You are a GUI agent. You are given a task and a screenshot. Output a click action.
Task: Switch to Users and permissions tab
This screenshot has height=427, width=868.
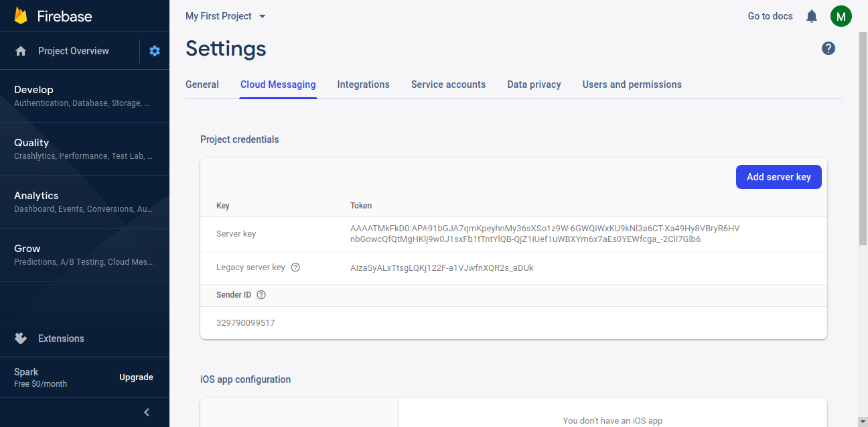click(632, 84)
